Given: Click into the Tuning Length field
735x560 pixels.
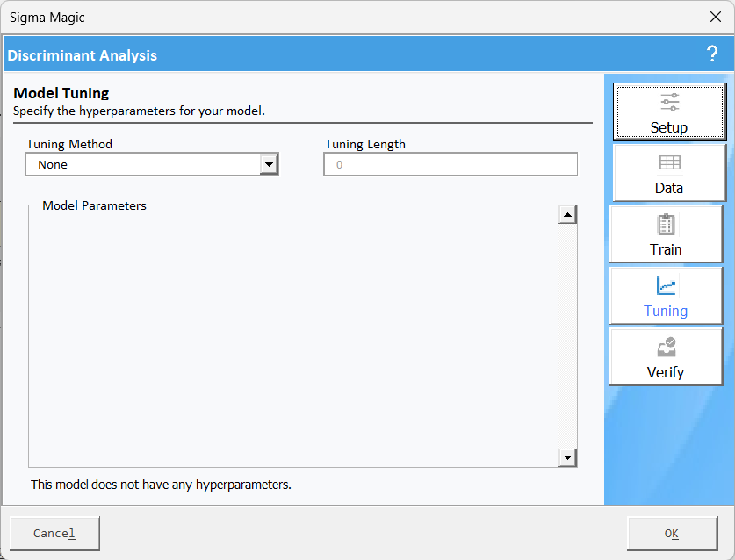Looking at the screenshot, I should (450, 164).
